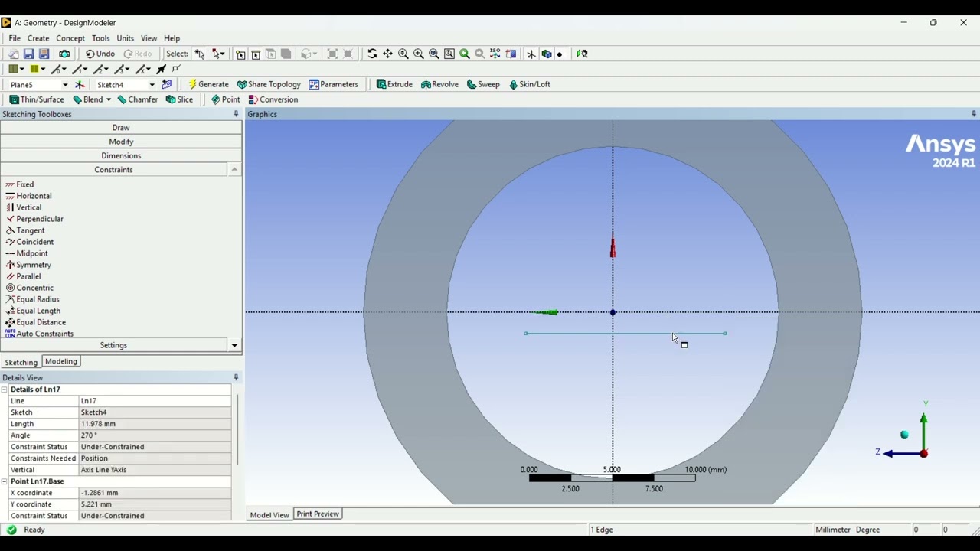This screenshot has width=980, height=551.
Task: Open the Tools menu
Action: [x=101, y=38]
